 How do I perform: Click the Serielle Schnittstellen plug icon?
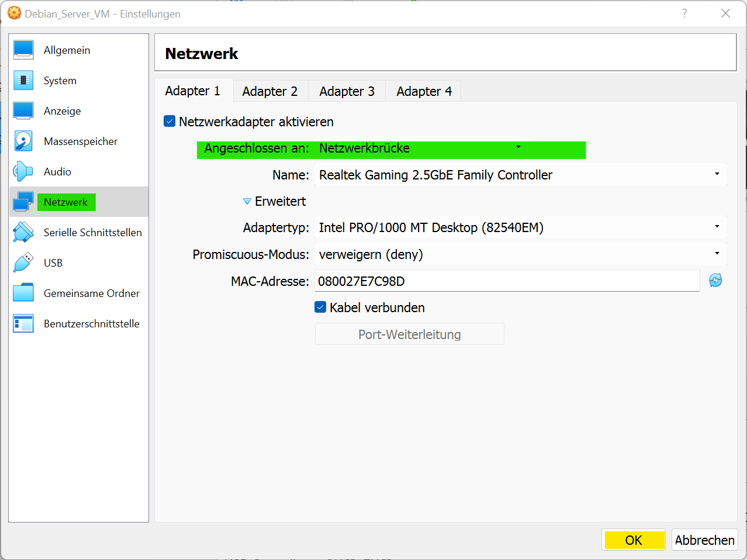23,232
